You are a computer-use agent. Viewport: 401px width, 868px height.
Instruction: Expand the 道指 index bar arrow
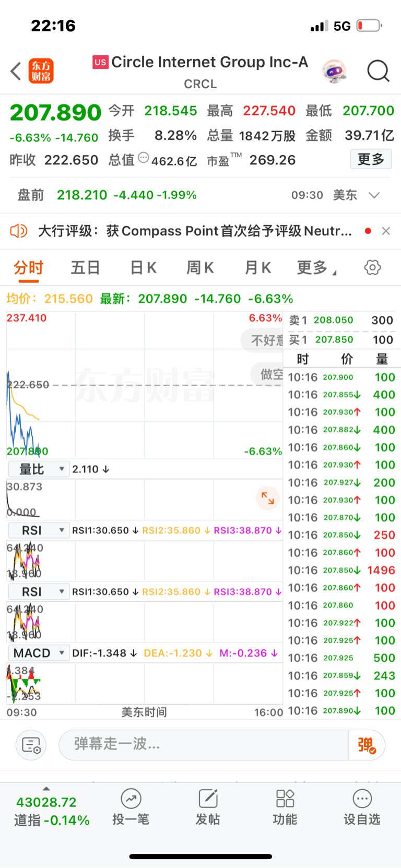pos(46,789)
